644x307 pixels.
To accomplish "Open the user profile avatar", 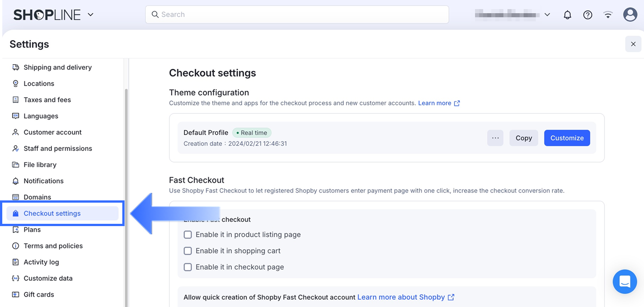I will [630, 15].
